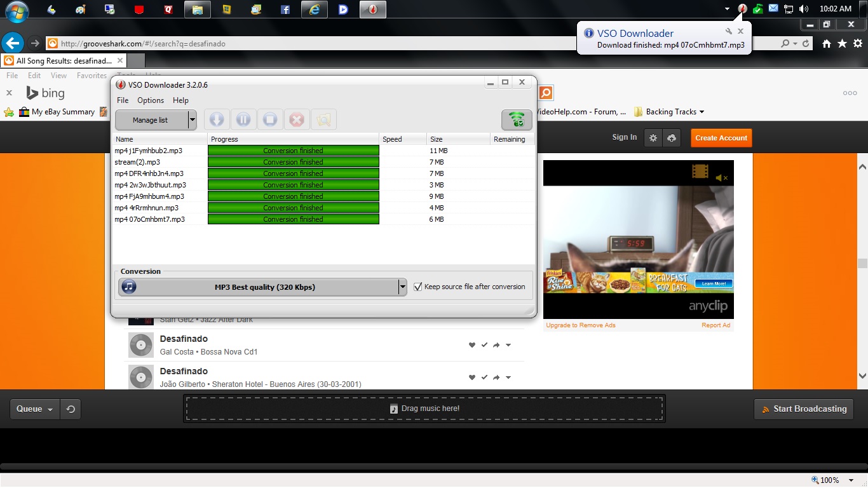Viewport: 868px width, 488px height.
Task: Click the Manage list button
Action: tap(151, 120)
